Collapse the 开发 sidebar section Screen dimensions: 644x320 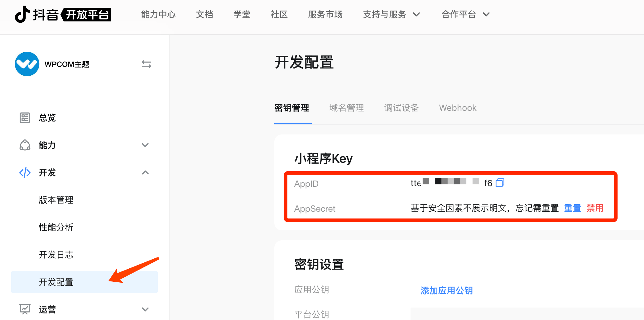145,172
